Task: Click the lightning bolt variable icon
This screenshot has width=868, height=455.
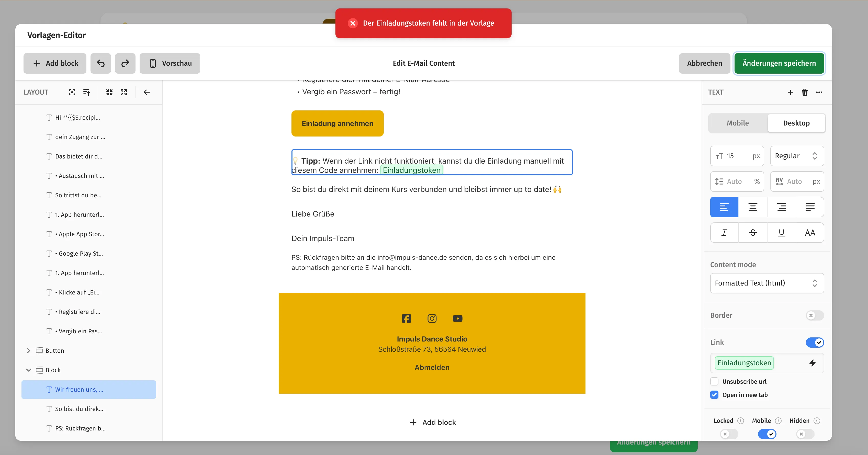Action: click(813, 363)
